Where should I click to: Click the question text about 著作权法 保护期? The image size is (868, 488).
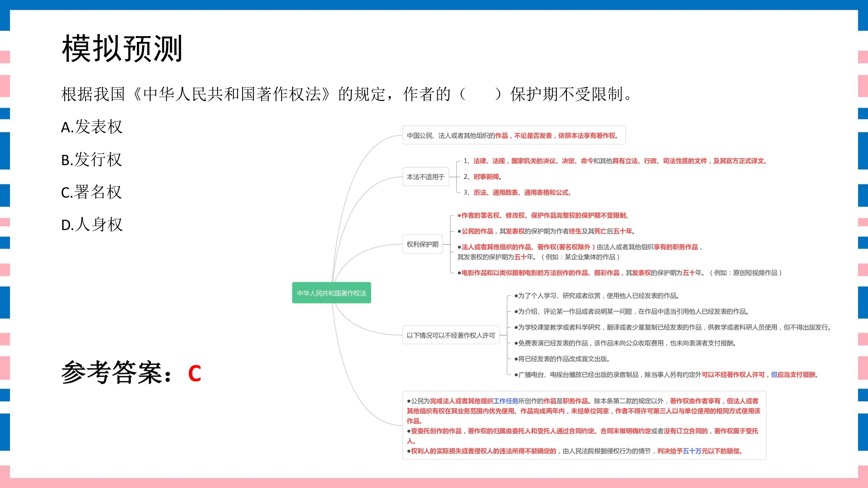(347, 94)
